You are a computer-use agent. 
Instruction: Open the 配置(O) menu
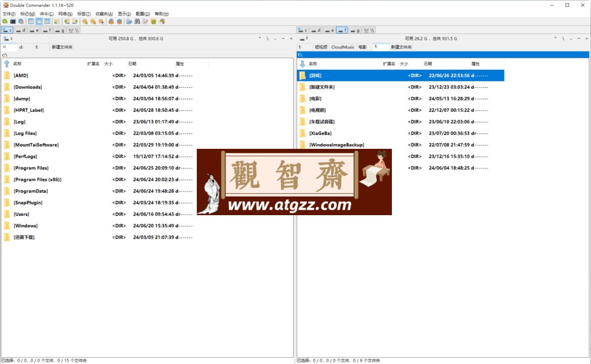(143, 14)
